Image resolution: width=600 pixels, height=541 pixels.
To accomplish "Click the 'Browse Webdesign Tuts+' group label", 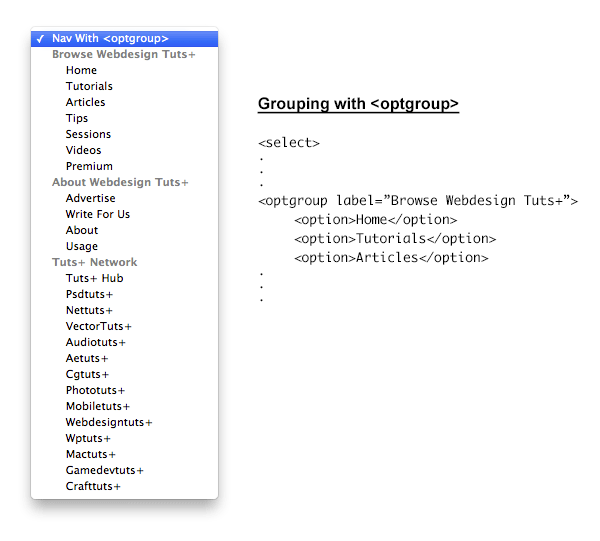I will (x=124, y=54).
